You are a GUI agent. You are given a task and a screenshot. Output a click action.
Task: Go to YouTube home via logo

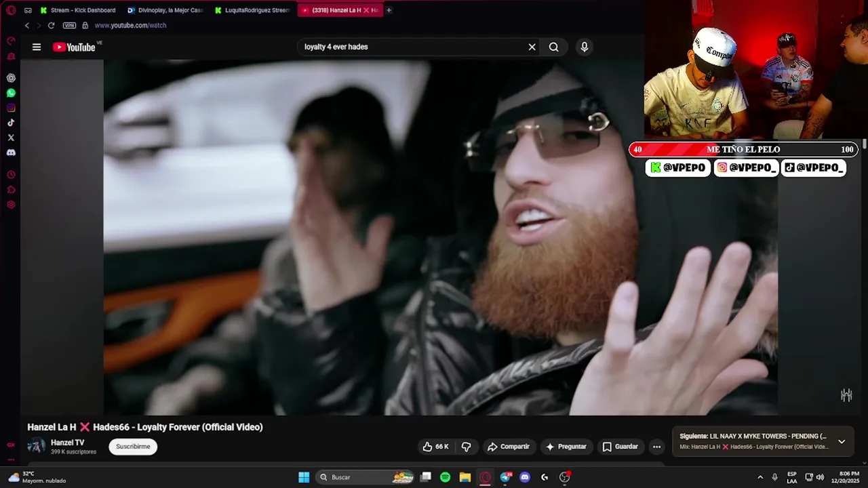75,47
